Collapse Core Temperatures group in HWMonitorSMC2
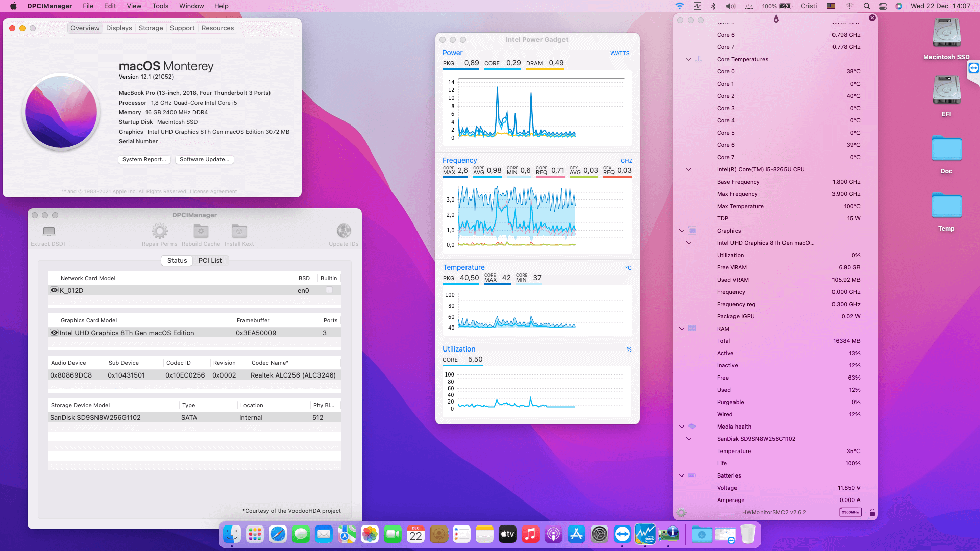The width and height of the screenshot is (980, 551). tap(688, 59)
